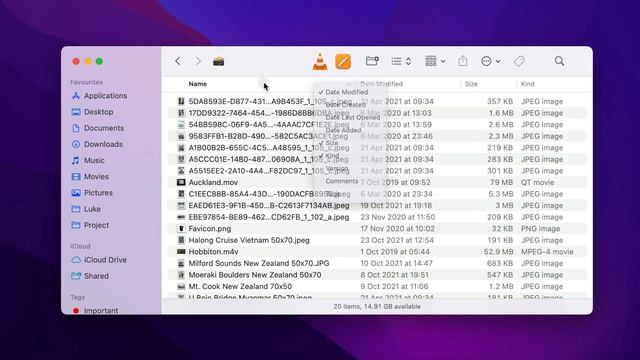Click date 10 Oct 2021 at 14:47
640x360 pixels.
tap(396, 263)
